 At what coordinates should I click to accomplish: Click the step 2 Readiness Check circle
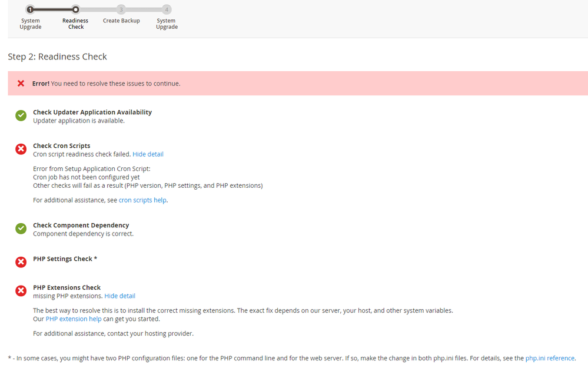pyautogui.click(x=75, y=9)
